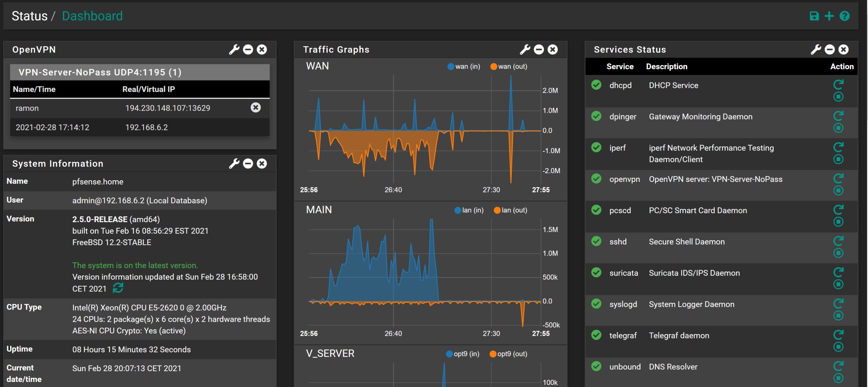Click uptime value 08 Hours 15 Minutes
868x387 pixels.
point(132,350)
